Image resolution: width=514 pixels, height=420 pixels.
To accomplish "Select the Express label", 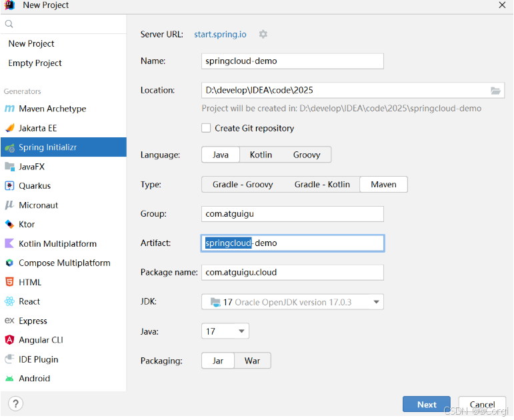I will pos(33,321).
